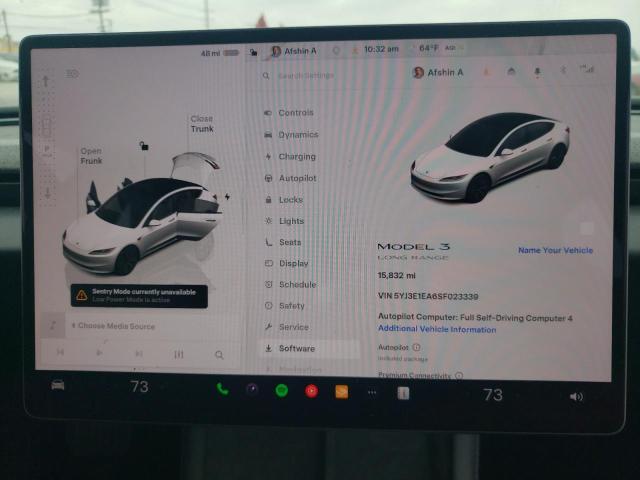Image resolution: width=640 pixels, height=480 pixels.
Task: Open the media equalizer settings icon
Action: tap(179, 354)
